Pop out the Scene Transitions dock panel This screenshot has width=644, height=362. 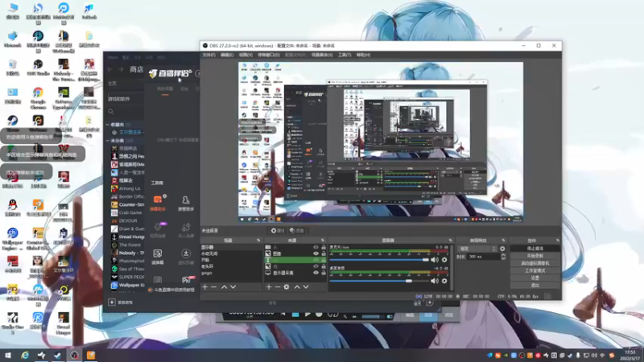504,240
